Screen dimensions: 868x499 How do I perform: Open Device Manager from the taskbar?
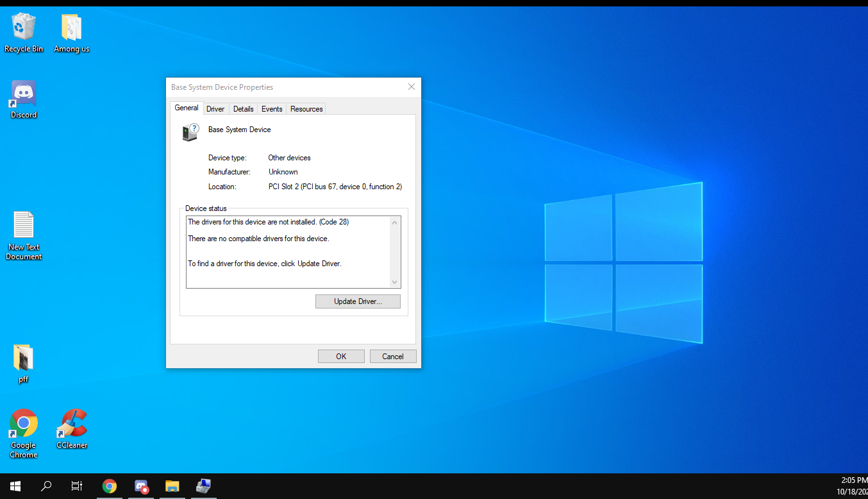tap(203, 486)
